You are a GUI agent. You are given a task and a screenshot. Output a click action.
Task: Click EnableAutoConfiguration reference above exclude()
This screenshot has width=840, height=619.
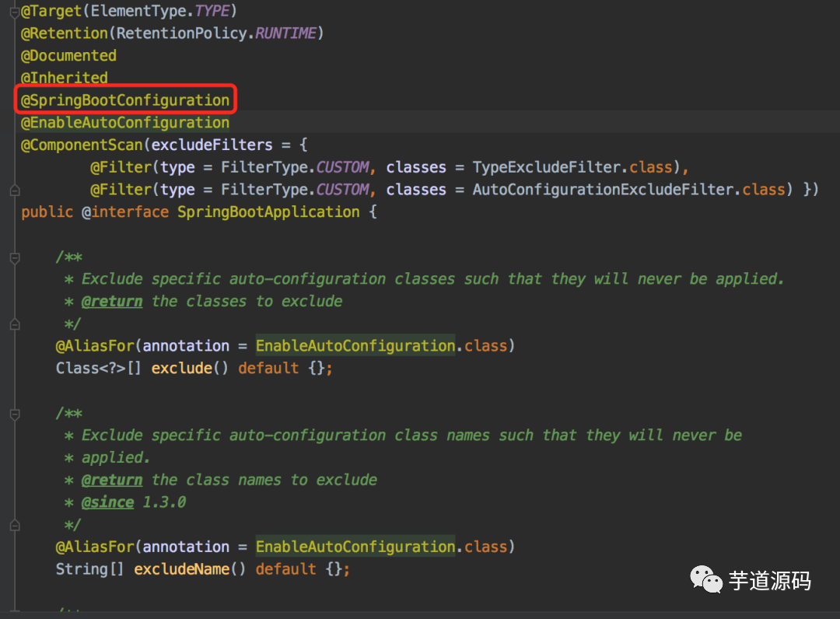355,346
